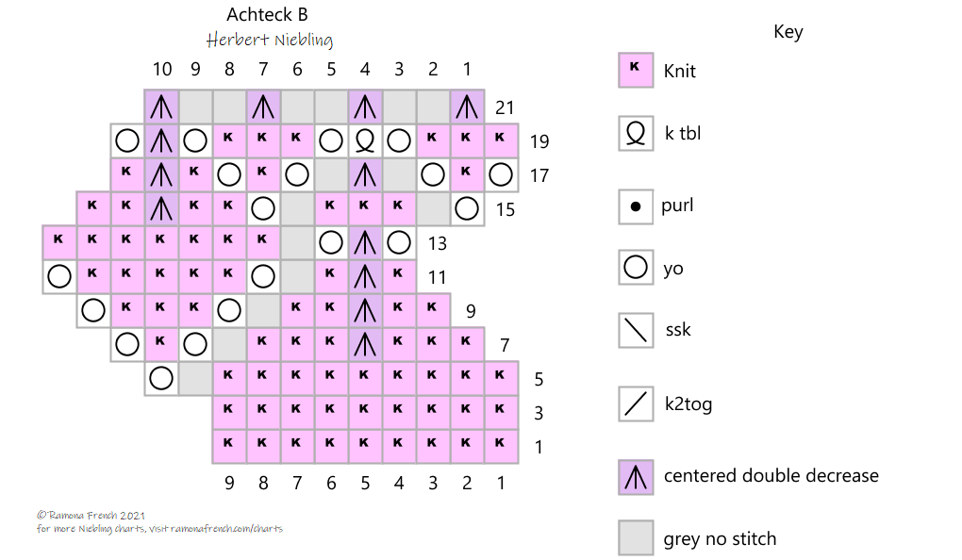Click column number 9 below the chart
The width and height of the screenshot is (962, 560).
click(x=229, y=483)
